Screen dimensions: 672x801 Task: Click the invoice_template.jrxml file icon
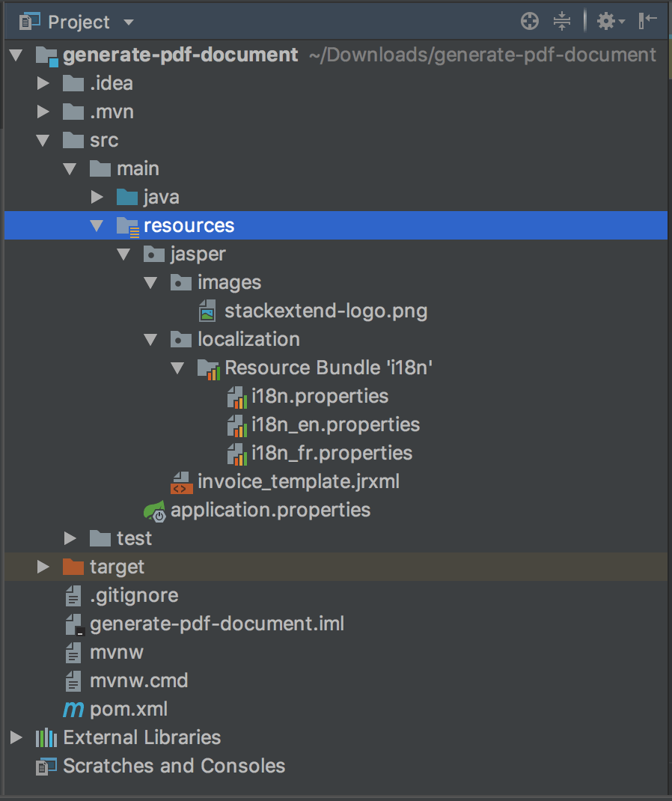tap(180, 481)
